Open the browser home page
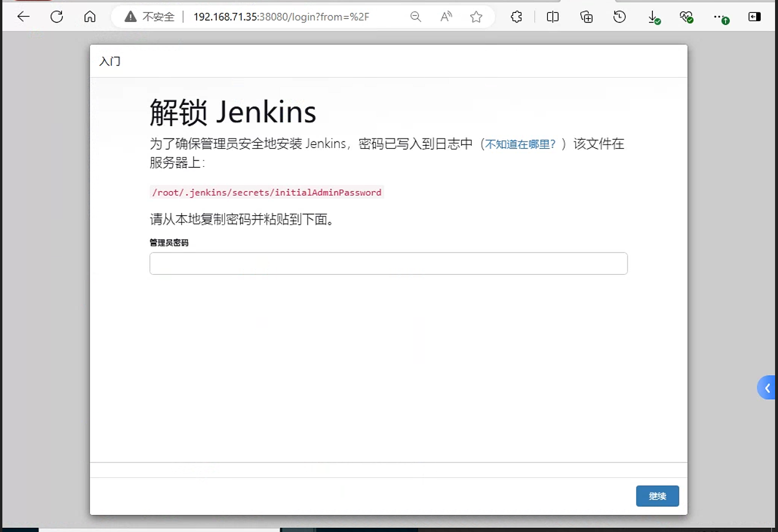 click(90, 17)
